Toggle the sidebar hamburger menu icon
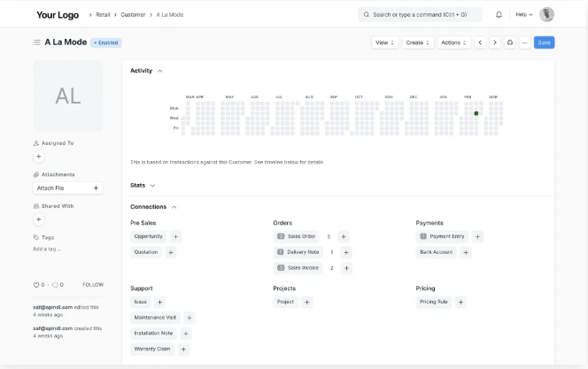The height and width of the screenshot is (369, 588). [x=37, y=42]
